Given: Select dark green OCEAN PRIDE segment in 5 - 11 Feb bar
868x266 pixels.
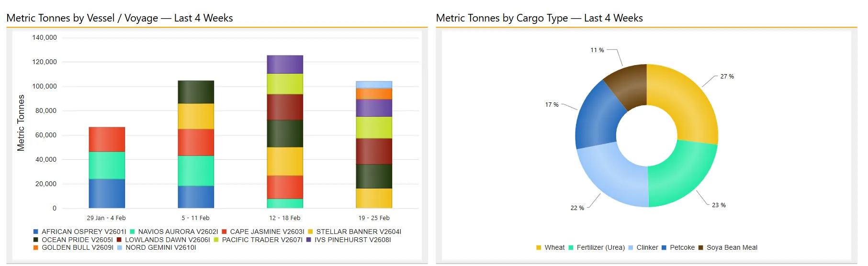Looking at the screenshot, I should tap(196, 92).
